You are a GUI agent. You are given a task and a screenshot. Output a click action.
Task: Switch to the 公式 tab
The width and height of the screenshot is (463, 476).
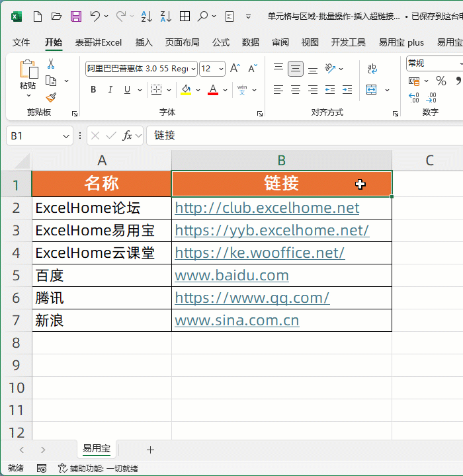221,42
